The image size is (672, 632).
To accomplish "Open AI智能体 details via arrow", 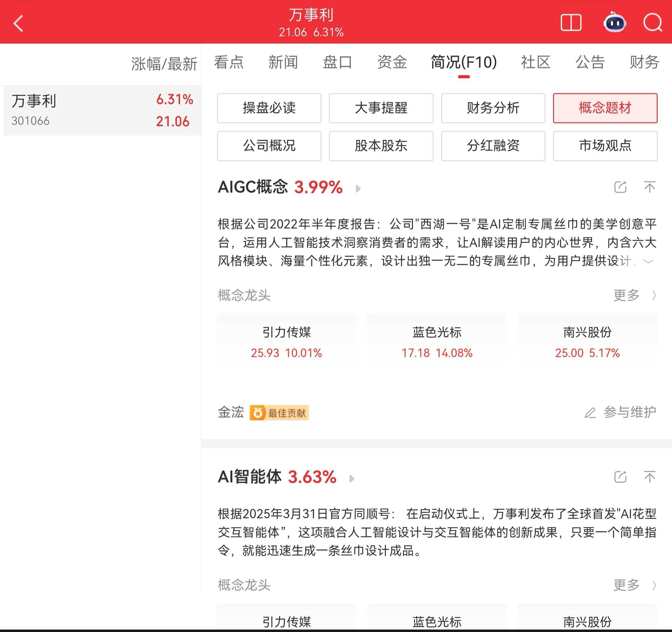I will coord(352,478).
